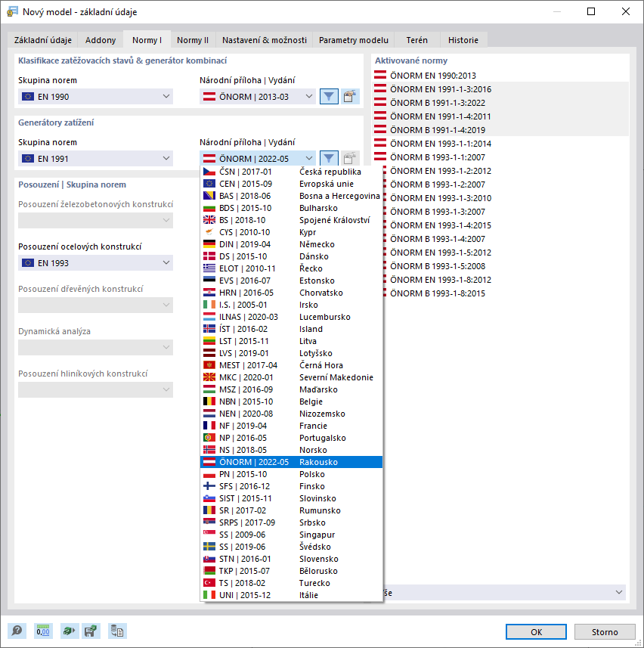Screen dimensions: 644x648
Task: Select NP | 2016-05 Portugalsko
Action: click(291, 438)
